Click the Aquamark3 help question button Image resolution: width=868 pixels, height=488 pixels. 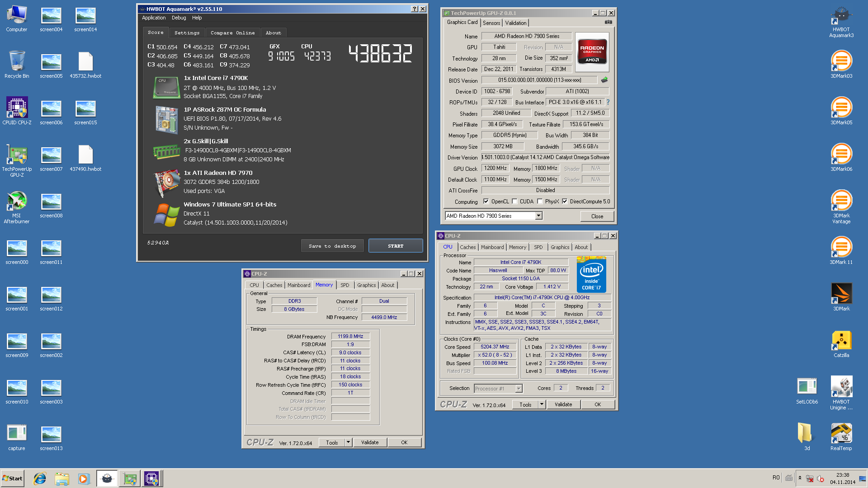pyautogui.click(x=414, y=9)
